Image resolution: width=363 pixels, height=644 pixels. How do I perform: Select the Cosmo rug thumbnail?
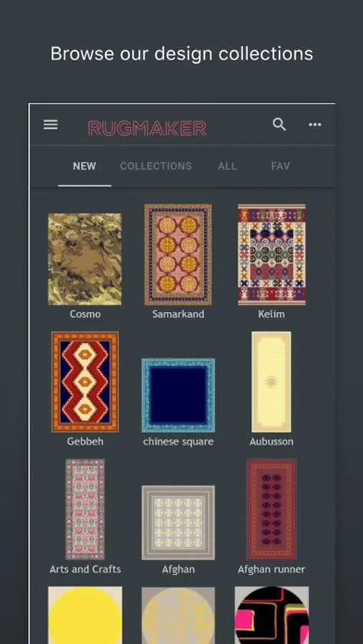(x=84, y=259)
